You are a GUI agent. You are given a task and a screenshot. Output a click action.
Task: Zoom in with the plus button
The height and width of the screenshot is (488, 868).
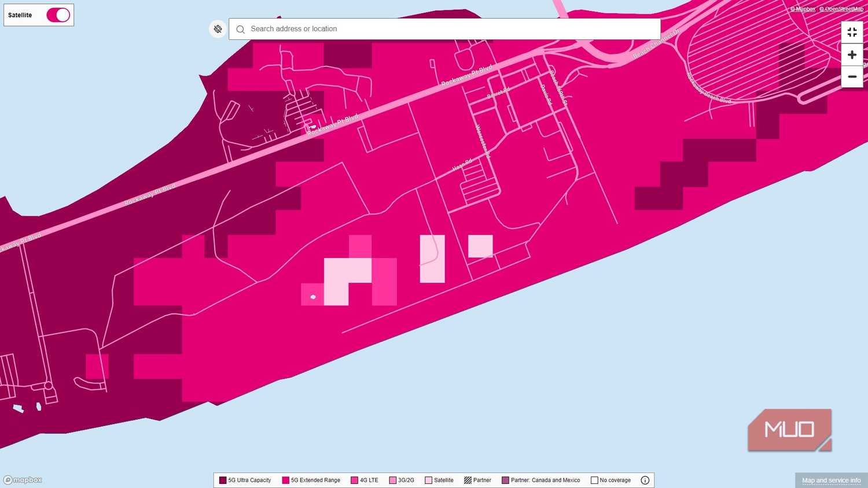coord(852,55)
